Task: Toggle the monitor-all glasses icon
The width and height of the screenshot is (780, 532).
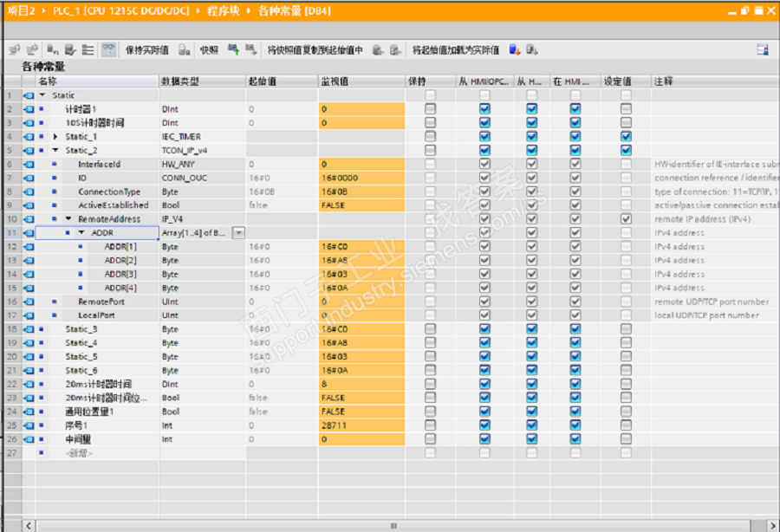Action: click(x=108, y=49)
